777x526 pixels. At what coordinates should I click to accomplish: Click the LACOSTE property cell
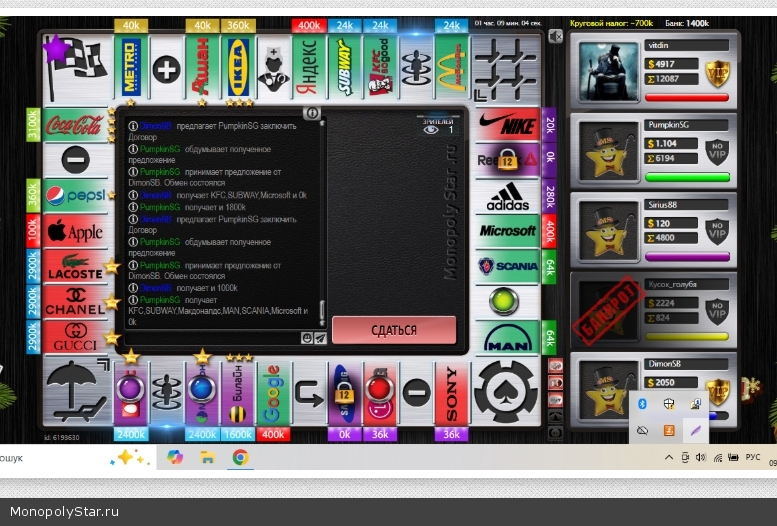(75, 266)
